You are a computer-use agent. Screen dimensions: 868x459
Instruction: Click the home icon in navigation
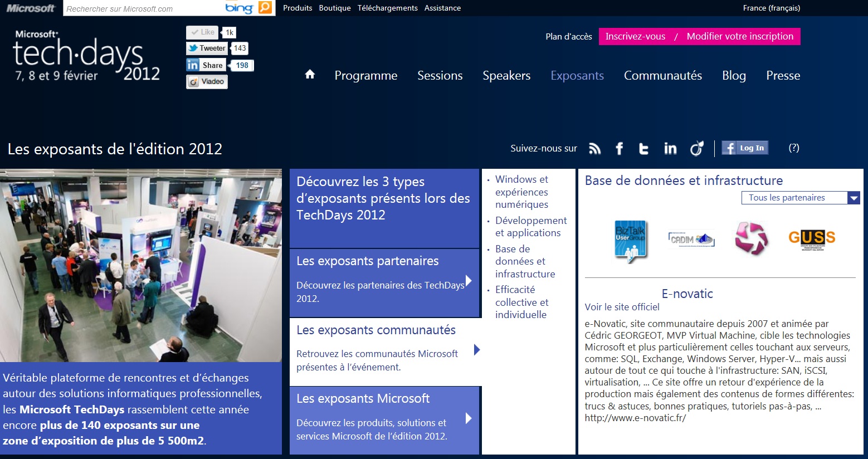pyautogui.click(x=310, y=75)
